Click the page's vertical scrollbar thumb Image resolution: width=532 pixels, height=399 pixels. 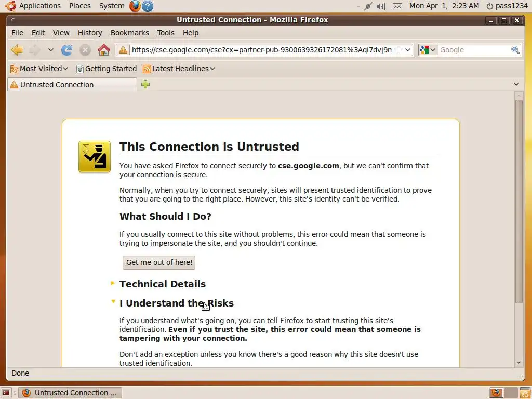click(519, 201)
